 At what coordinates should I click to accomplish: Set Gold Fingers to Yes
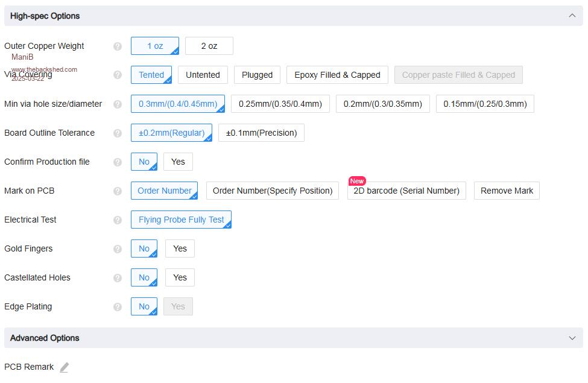click(180, 248)
